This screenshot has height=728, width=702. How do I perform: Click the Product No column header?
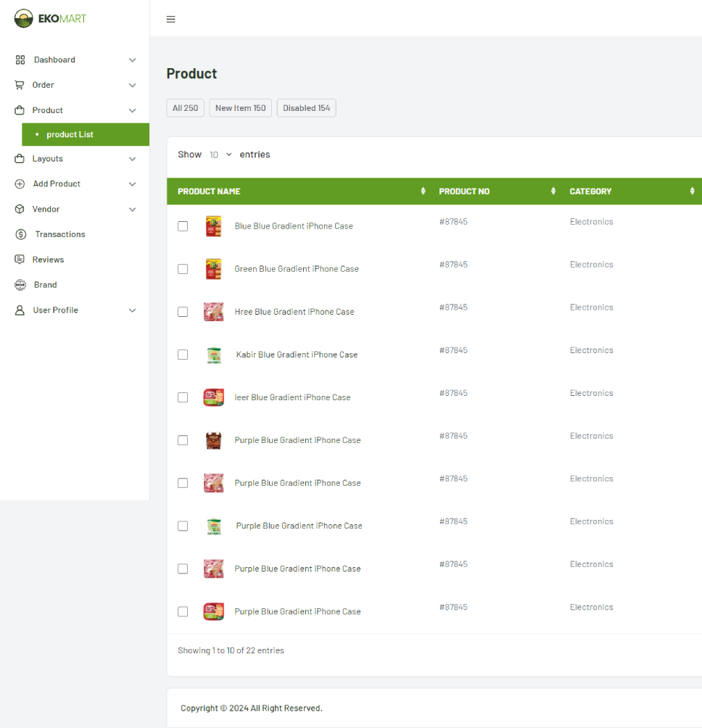[x=464, y=191]
